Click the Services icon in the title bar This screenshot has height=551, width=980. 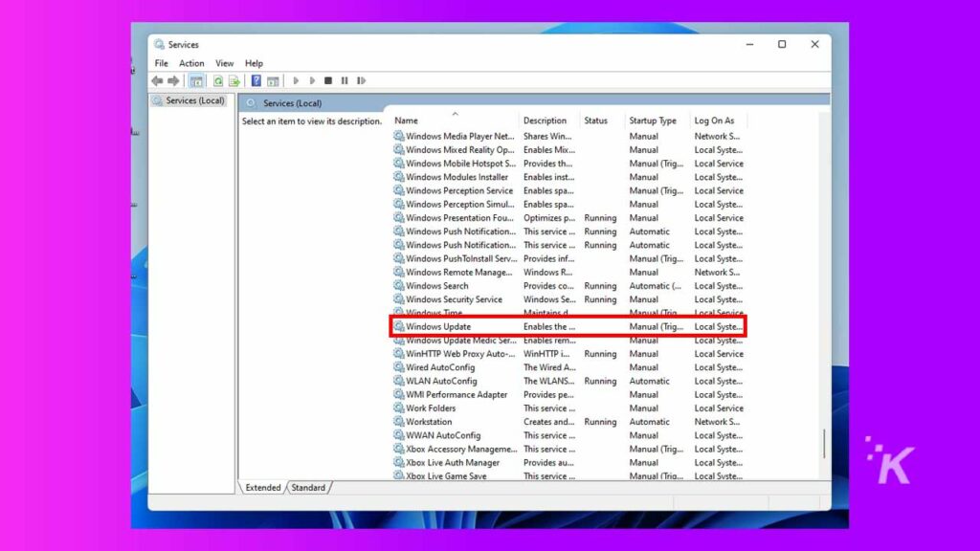[160, 44]
